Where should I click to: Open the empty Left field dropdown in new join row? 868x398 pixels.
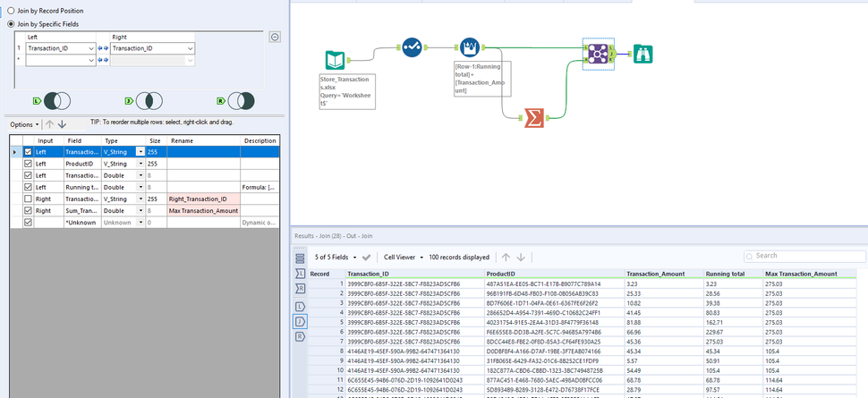tap(91, 60)
